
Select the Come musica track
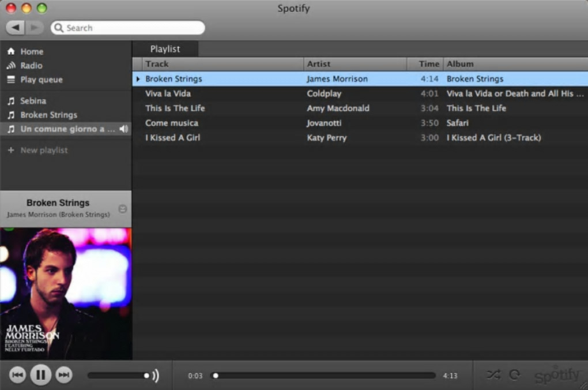click(172, 123)
